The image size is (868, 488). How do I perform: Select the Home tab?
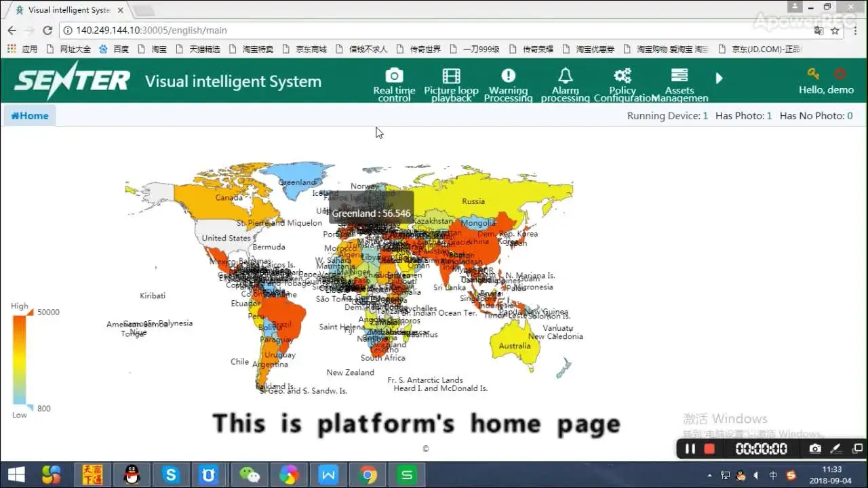click(30, 116)
